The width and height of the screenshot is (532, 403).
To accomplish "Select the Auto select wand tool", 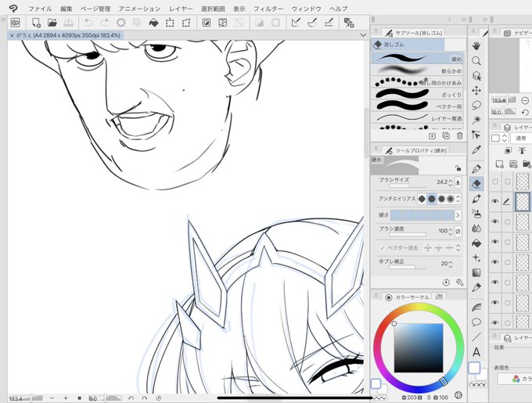I will tap(476, 120).
